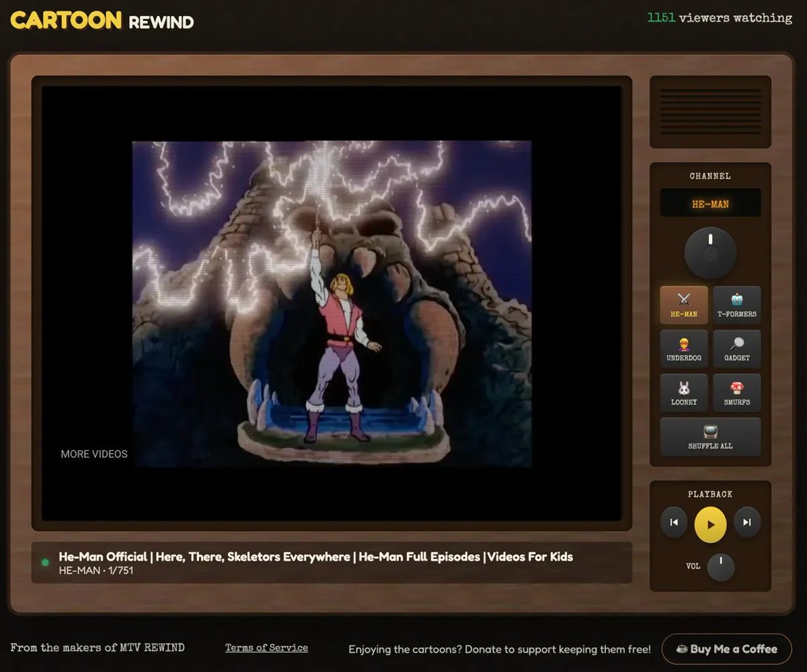Skip to next video

point(747,522)
